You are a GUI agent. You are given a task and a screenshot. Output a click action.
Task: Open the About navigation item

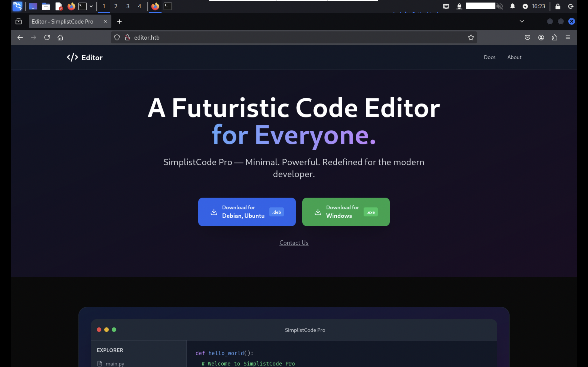[x=514, y=57]
